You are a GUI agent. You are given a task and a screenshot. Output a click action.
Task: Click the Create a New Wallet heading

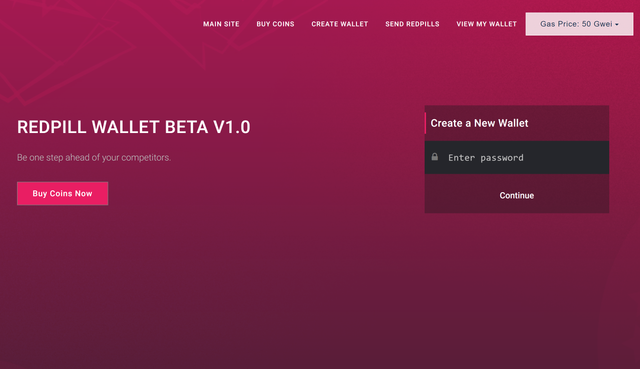(x=479, y=123)
